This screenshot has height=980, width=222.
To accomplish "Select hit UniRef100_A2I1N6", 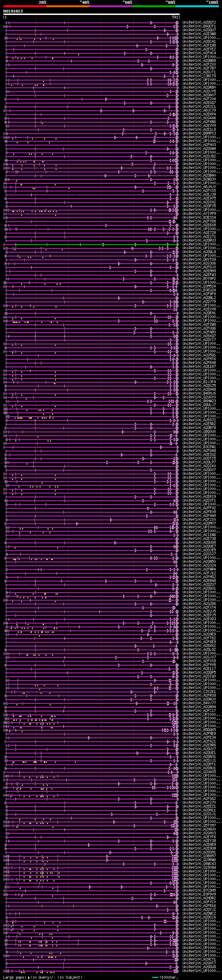I will (199, 535).
